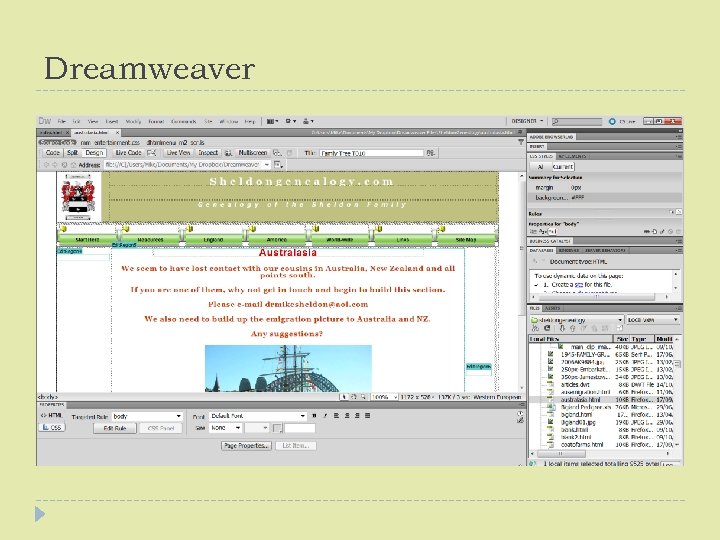Select CSS mode in Properties panel

point(52,427)
